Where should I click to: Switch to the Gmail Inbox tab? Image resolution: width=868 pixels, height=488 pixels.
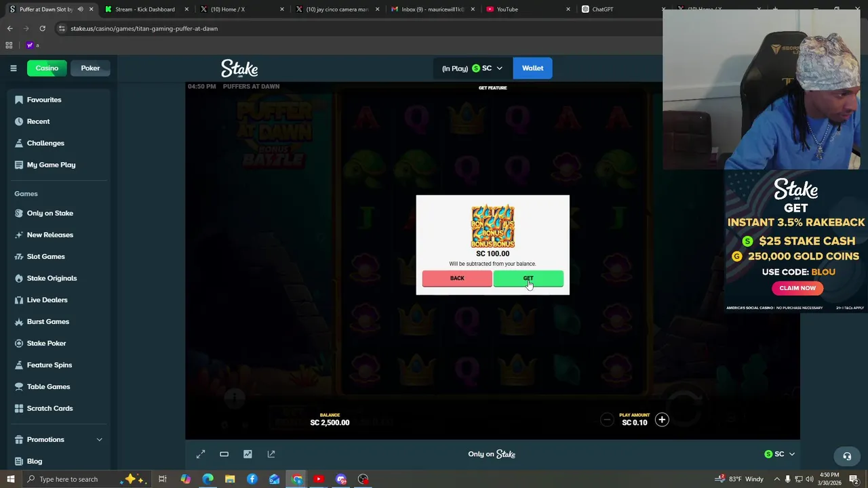pos(432,9)
